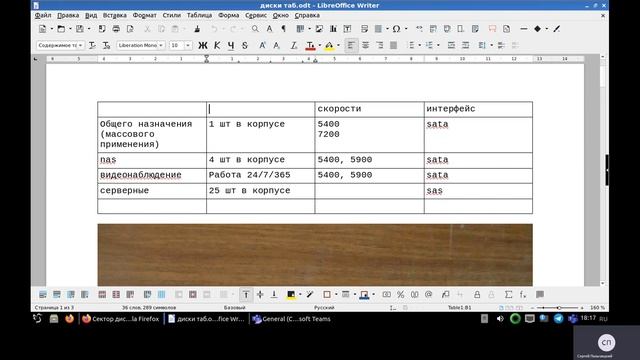Click word count '36 слов, 289 символов'
Screen dimensions: 640x360
coord(149,307)
